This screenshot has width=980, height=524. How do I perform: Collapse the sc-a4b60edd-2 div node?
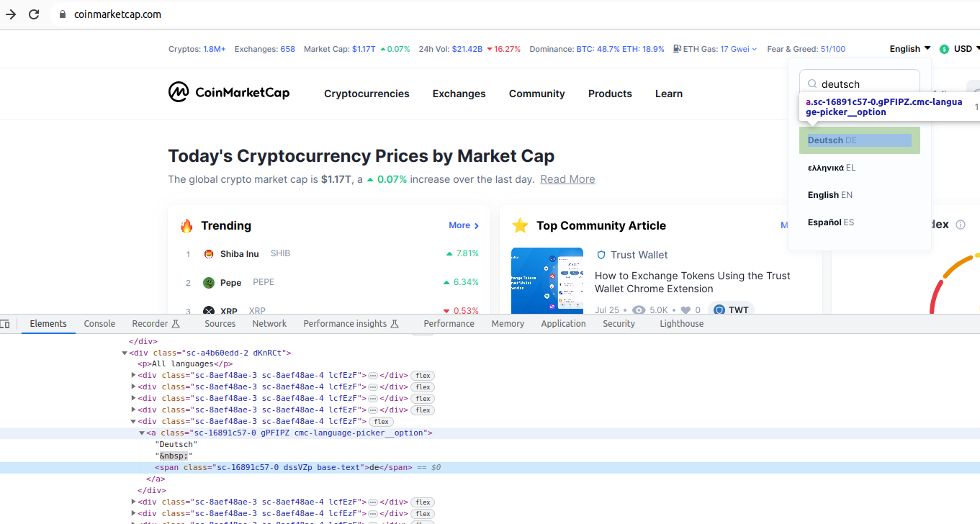point(125,353)
